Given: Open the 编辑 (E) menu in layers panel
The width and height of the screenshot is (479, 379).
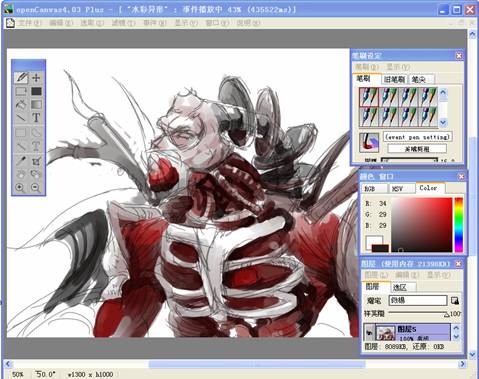Looking at the screenshot, I should tap(407, 275).
